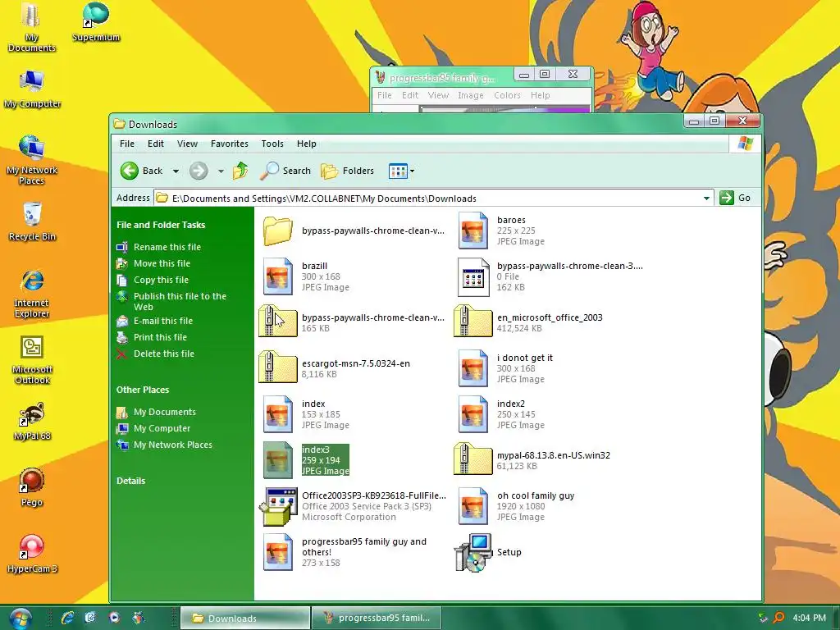840x630 pixels.
Task: Open My Documents under Other Places
Action: point(164,412)
